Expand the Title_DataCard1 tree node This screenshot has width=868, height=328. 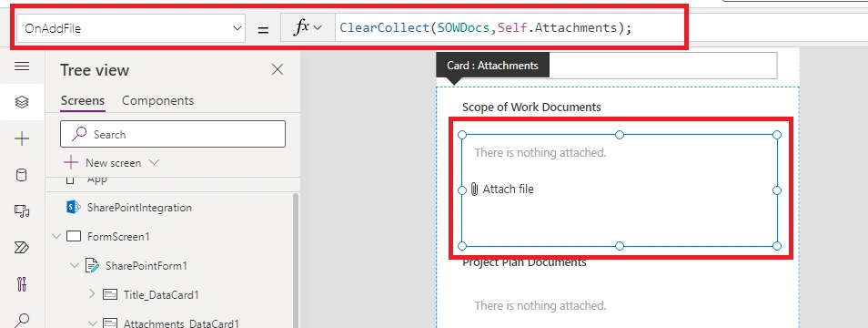coord(92,294)
